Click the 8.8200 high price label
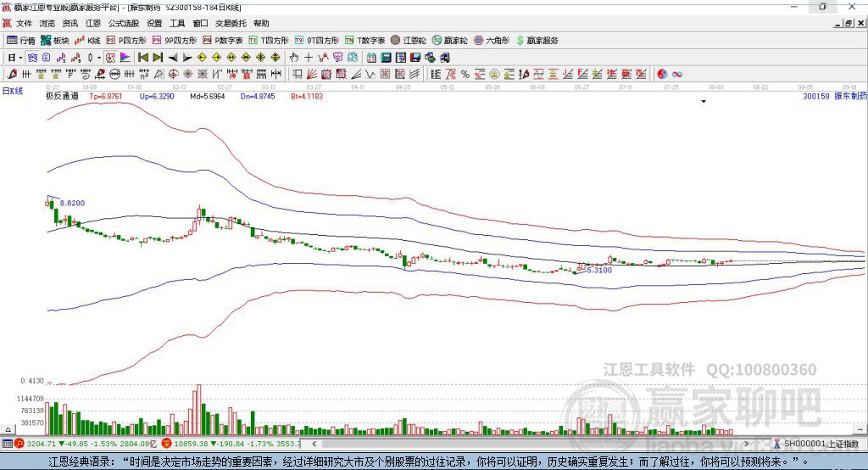Image resolution: width=868 pixels, height=470 pixels. (x=73, y=203)
